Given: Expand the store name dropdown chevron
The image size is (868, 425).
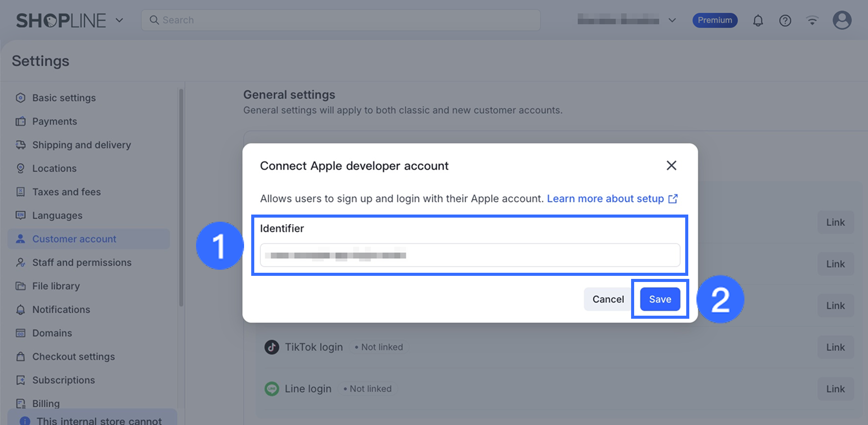Looking at the screenshot, I should point(672,20).
